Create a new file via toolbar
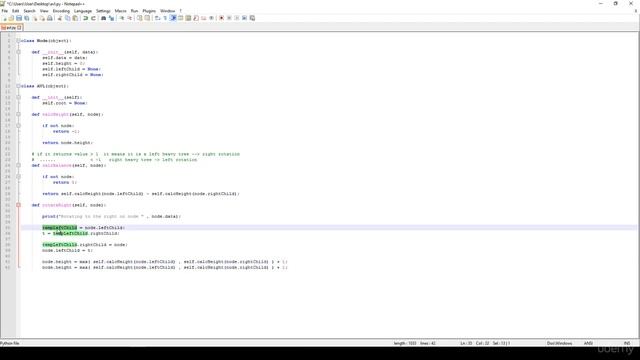 [x=4, y=18]
